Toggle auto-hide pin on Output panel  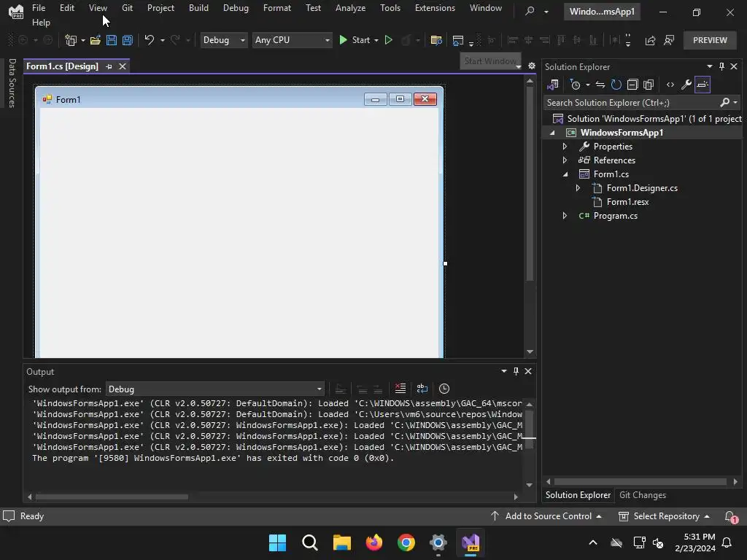pos(516,371)
